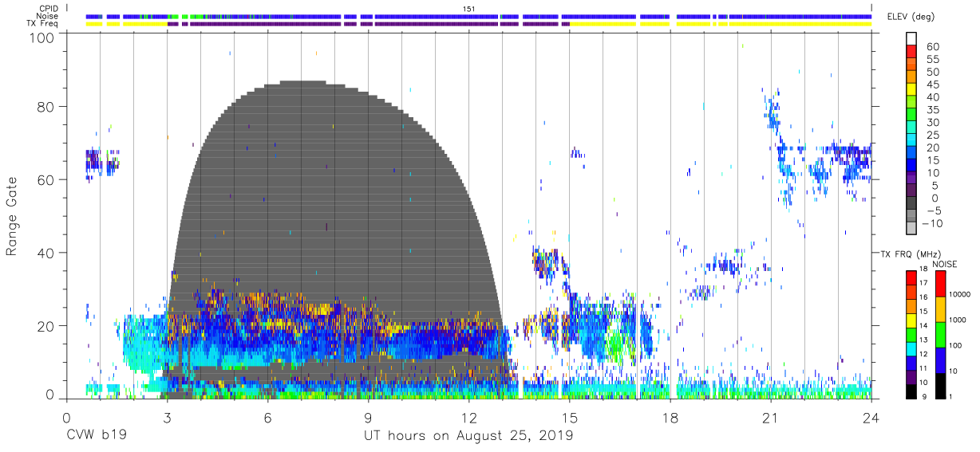Image resolution: width=980 pixels, height=452 pixels.
Task: Click the '55' value on the ELEV colorbar
Action: [x=933, y=59]
